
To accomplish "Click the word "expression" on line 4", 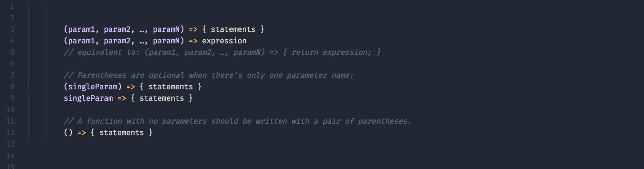I will point(224,41).
